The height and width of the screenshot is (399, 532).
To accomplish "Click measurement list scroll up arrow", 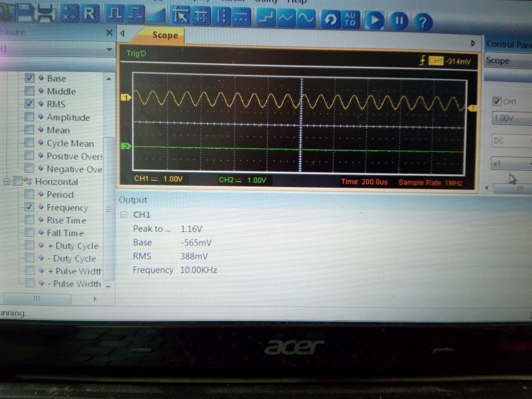I will pyautogui.click(x=108, y=79).
